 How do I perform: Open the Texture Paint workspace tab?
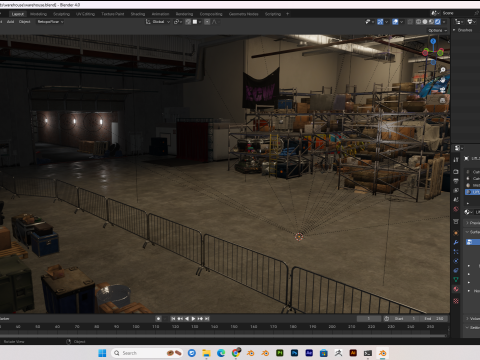113,14
